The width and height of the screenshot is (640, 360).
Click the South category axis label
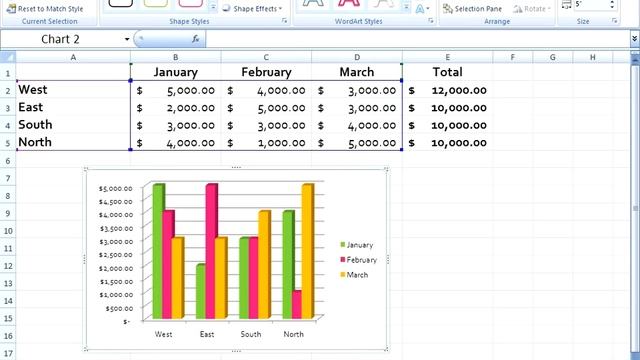click(x=251, y=334)
